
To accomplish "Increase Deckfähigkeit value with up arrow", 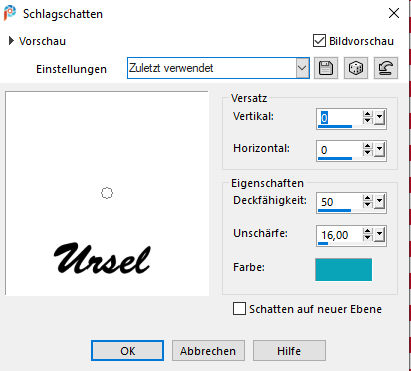I will click(367, 198).
